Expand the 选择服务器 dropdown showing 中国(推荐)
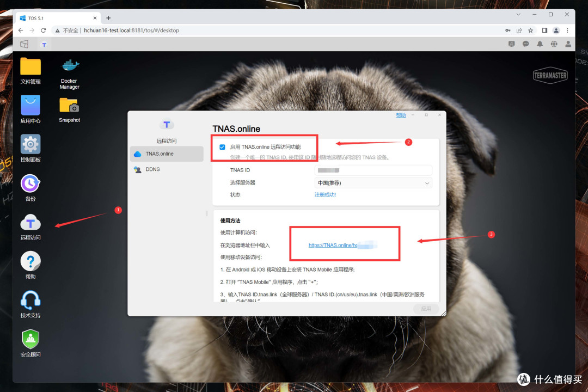 [x=373, y=183]
